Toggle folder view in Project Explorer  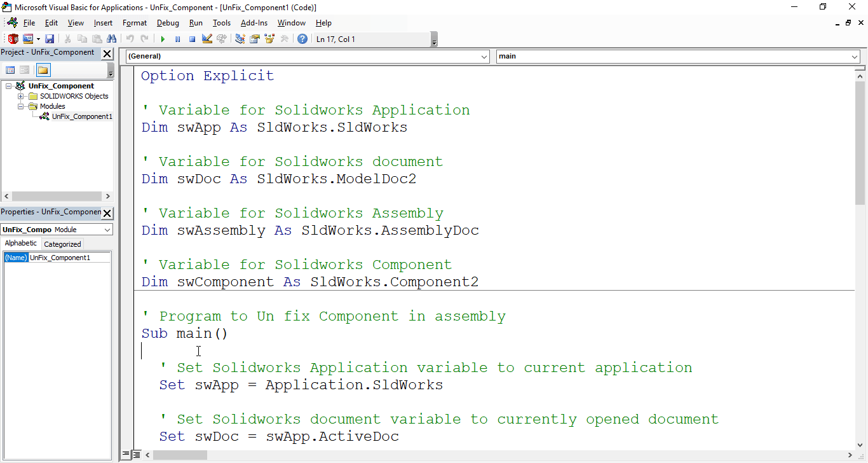tap(43, 69)
